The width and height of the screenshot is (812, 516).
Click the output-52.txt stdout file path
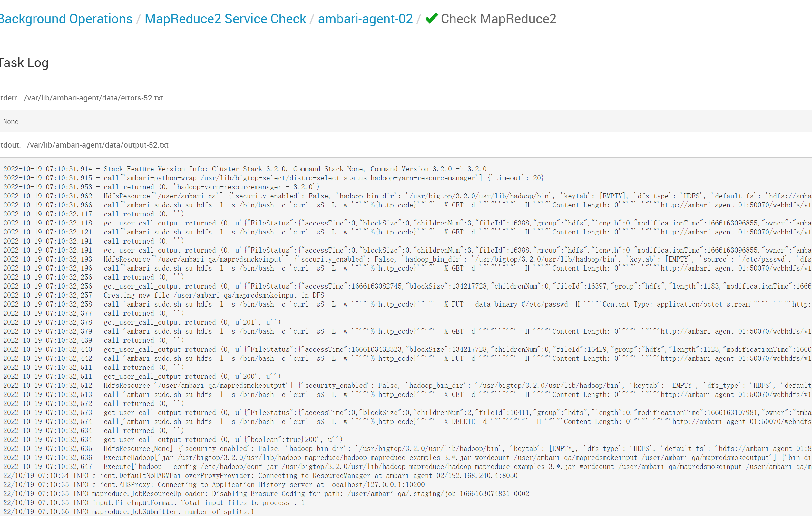(x=97, y=145)
